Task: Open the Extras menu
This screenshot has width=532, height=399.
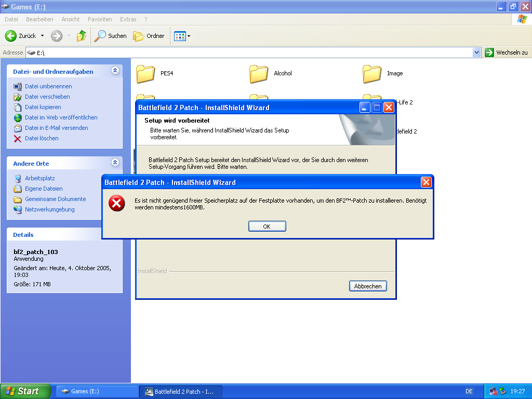Action: 128,19
